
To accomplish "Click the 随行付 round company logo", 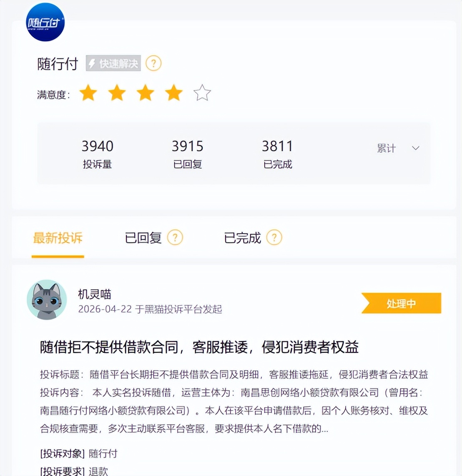I will pos(45,22).
